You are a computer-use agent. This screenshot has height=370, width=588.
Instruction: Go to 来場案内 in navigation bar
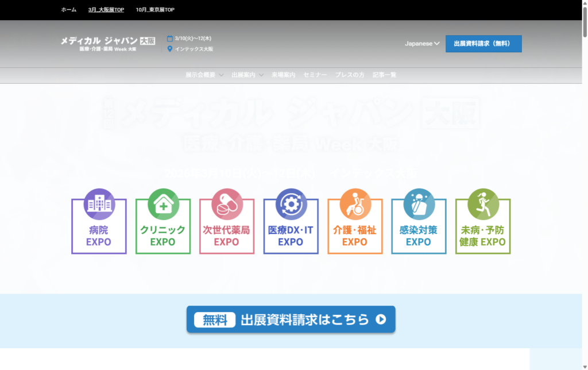tap(283, 75)
